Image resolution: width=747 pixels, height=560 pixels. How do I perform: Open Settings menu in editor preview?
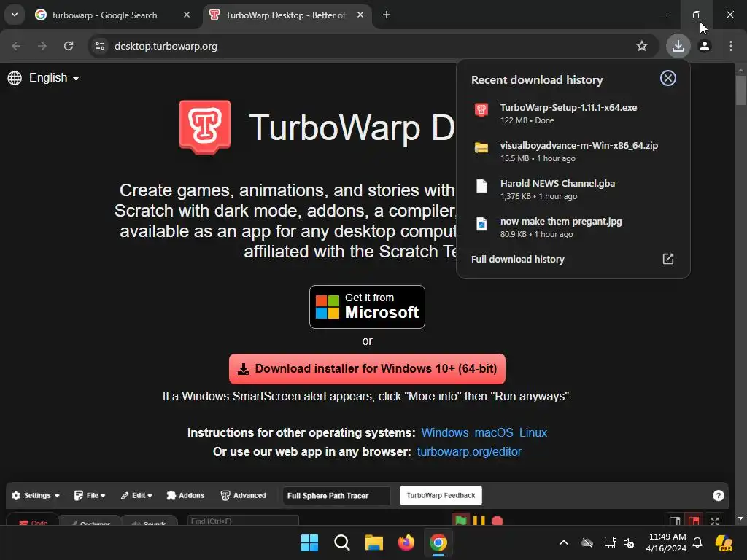pos(36,495)
